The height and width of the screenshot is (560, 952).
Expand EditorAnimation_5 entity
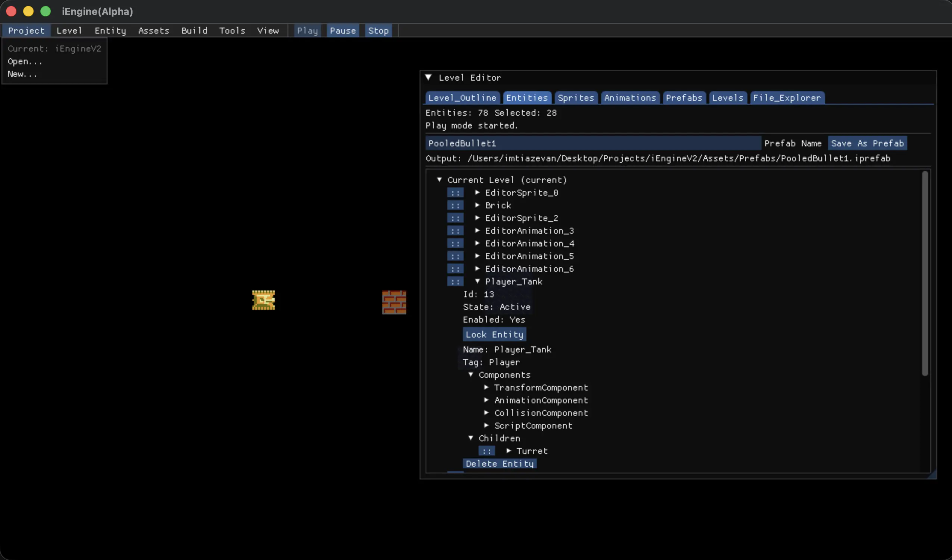pos(477,256)
